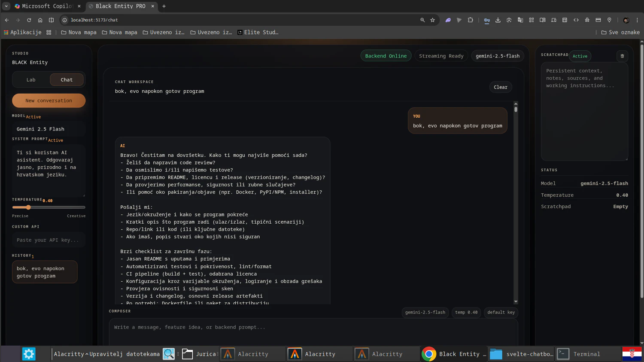Open the apps grid icon in bookmarks bar
The image size is (644, 362).
tap(49, 33)
